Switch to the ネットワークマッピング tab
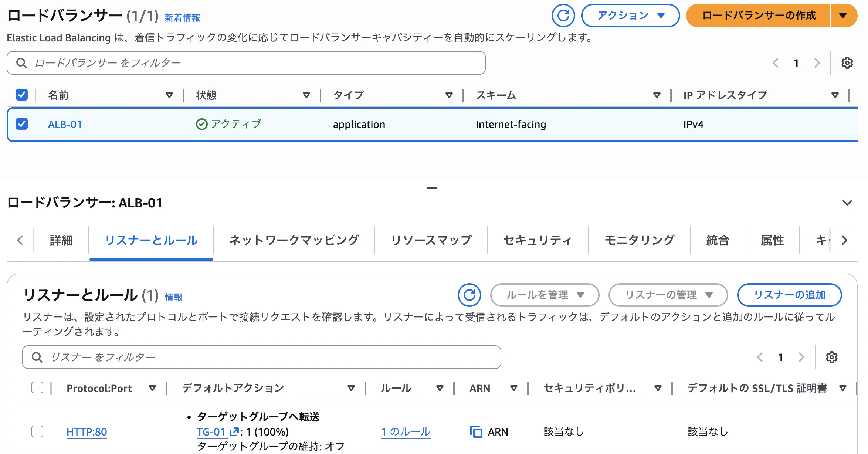Screen dimensions: 868x454 (x=294, y=240)
